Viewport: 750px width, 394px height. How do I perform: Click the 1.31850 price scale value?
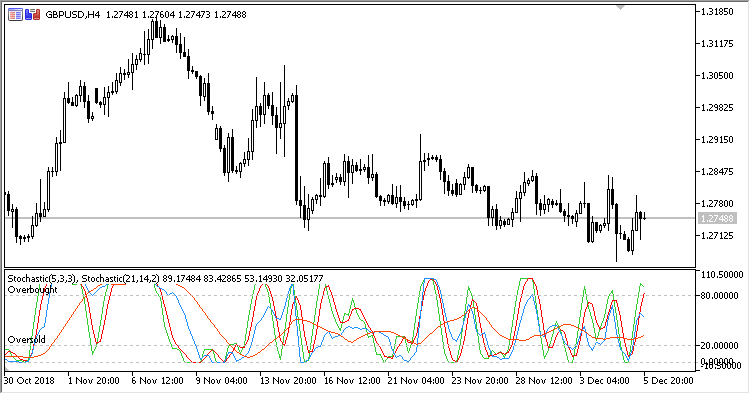pyautogui.click(x=717, y=12)
